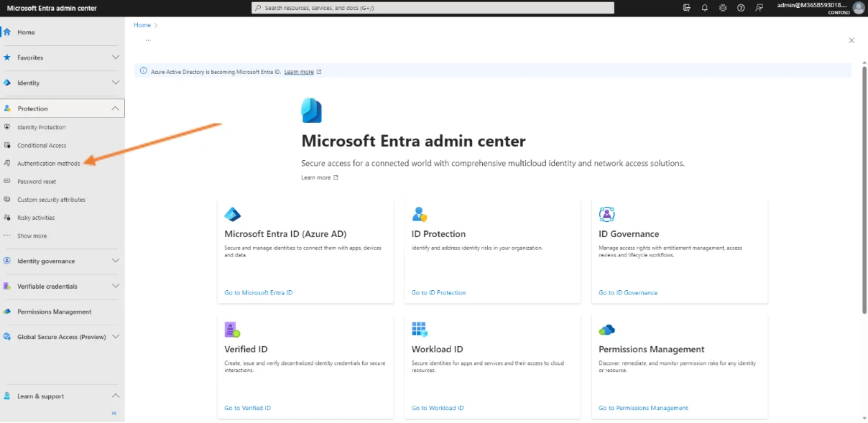Click Go to Permissions Management link
868x423 pixels.
643,408
